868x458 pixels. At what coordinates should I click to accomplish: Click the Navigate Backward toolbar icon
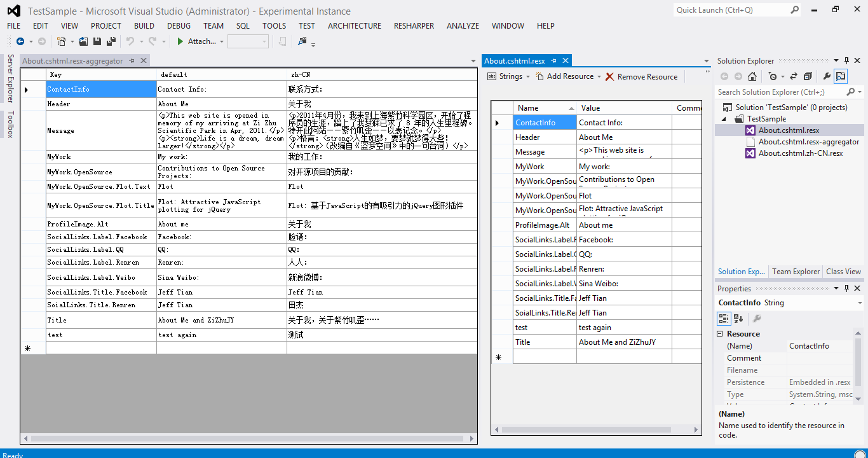[x=20, y=41]
